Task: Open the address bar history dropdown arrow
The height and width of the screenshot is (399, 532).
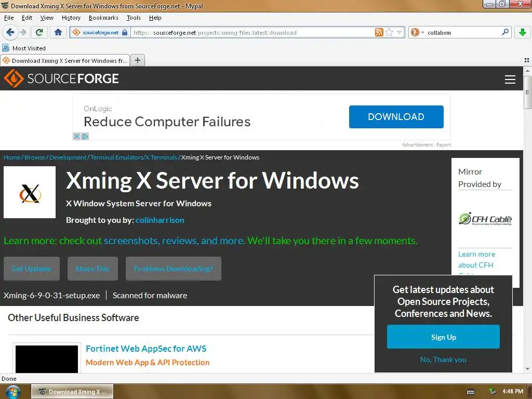Action: pos(400,33)
